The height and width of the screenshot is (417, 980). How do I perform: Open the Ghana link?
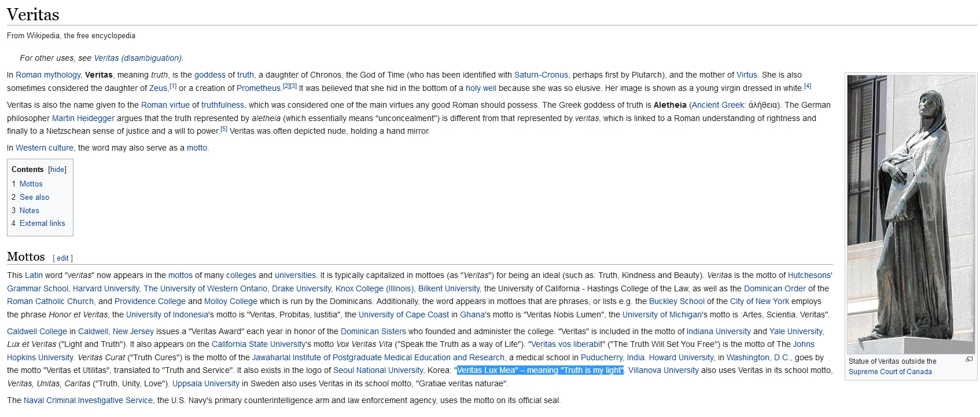(x=472, y=315)
